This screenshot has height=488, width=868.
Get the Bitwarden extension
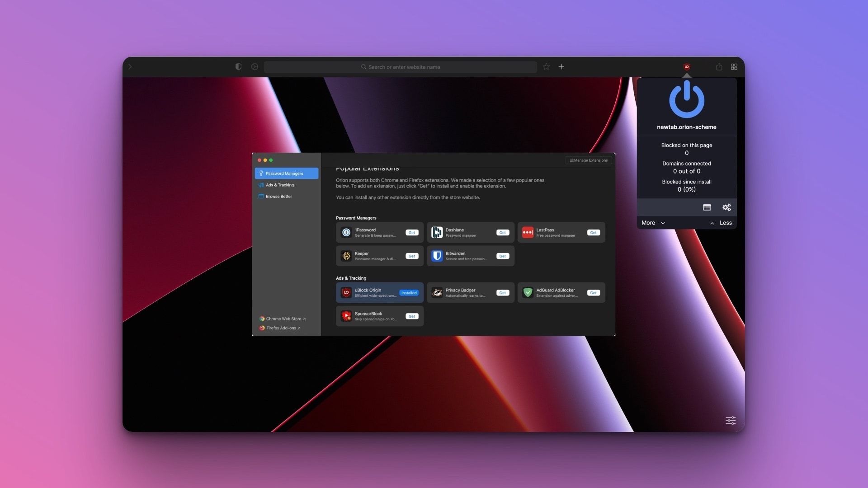(x=502, y=256)
